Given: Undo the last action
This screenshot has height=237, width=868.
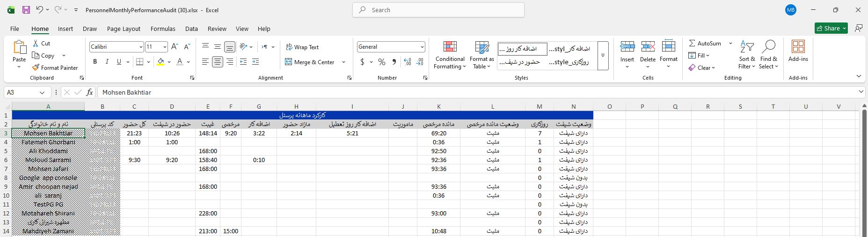Looking at the screenshot, I should click(x=39, y=10).
